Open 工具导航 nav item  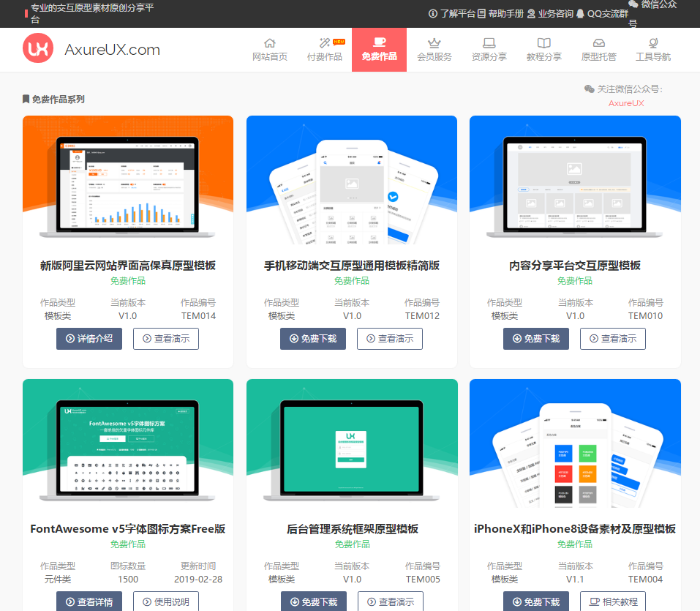coord(653,50)
